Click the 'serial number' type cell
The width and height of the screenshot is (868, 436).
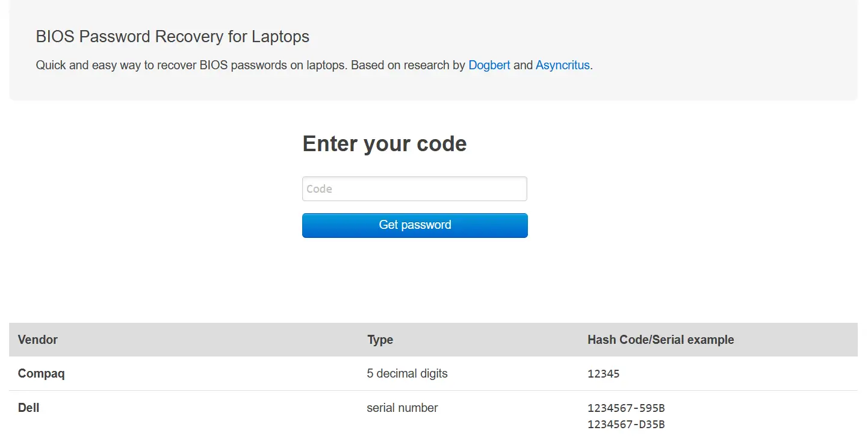point(402,408)
